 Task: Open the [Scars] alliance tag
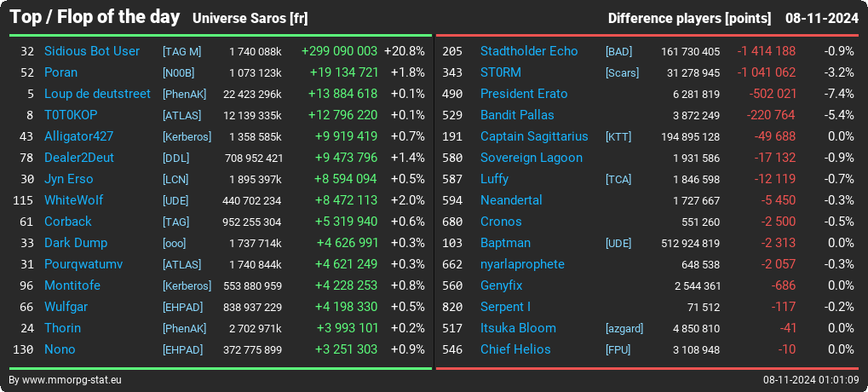(x=622, y=73)
